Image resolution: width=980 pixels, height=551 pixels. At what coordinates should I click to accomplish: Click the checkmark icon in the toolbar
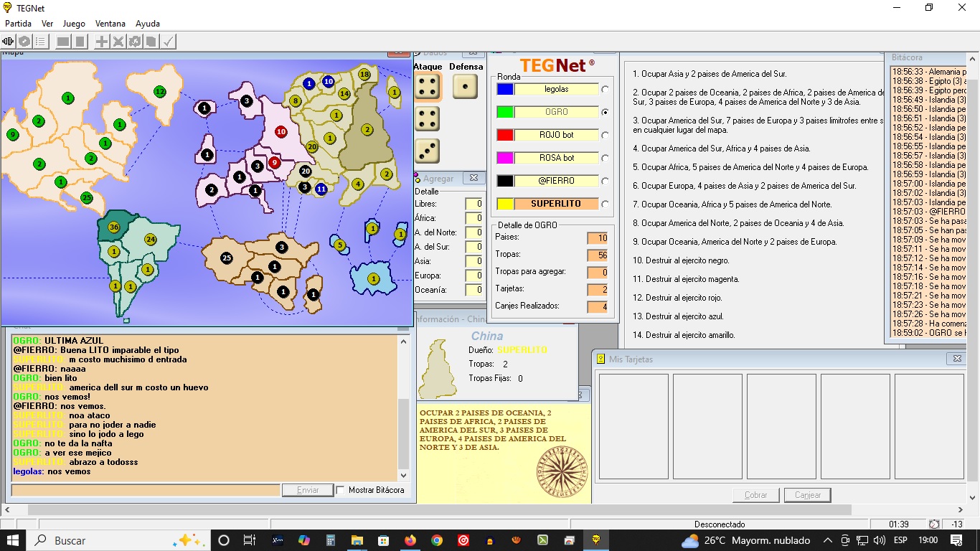[168, 42]
